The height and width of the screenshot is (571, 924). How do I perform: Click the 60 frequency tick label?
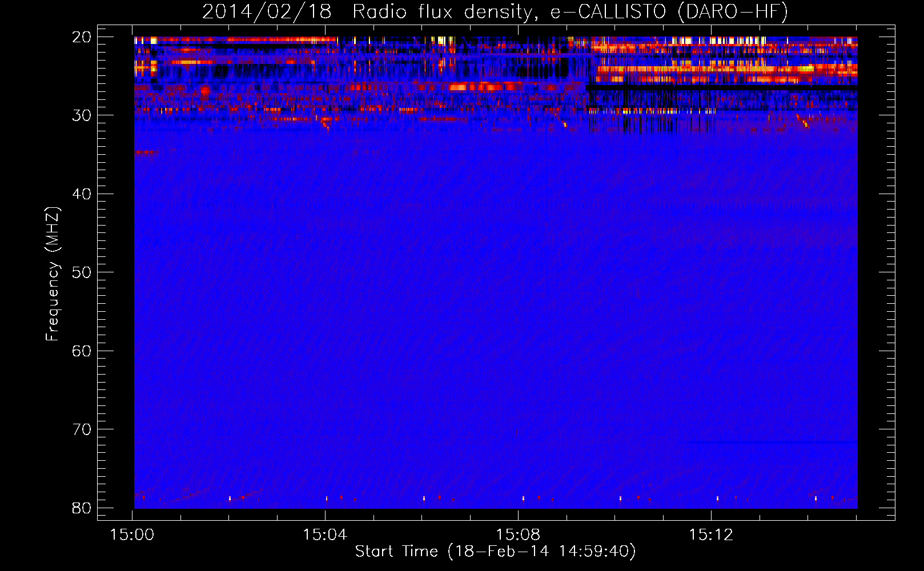tap(82, 351)
